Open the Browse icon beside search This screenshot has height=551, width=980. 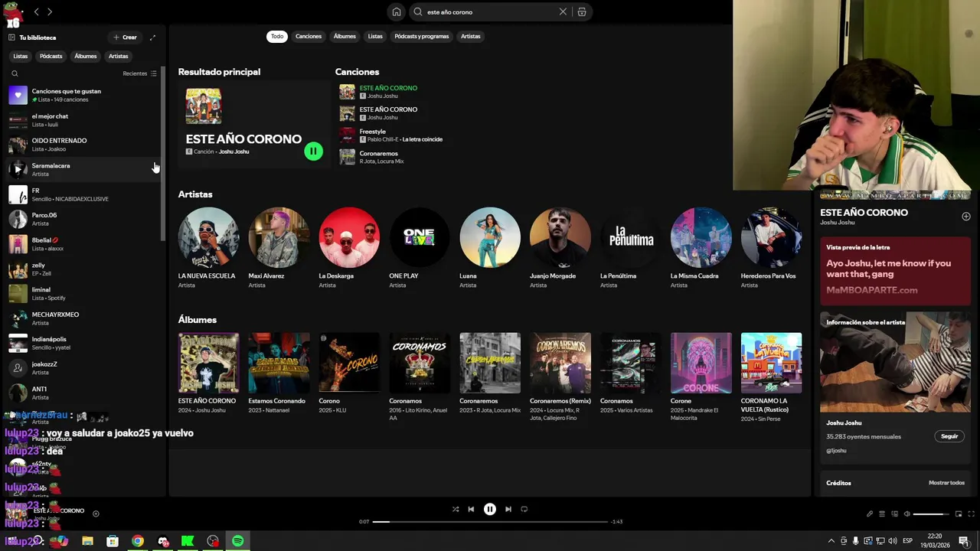(582, 12)
